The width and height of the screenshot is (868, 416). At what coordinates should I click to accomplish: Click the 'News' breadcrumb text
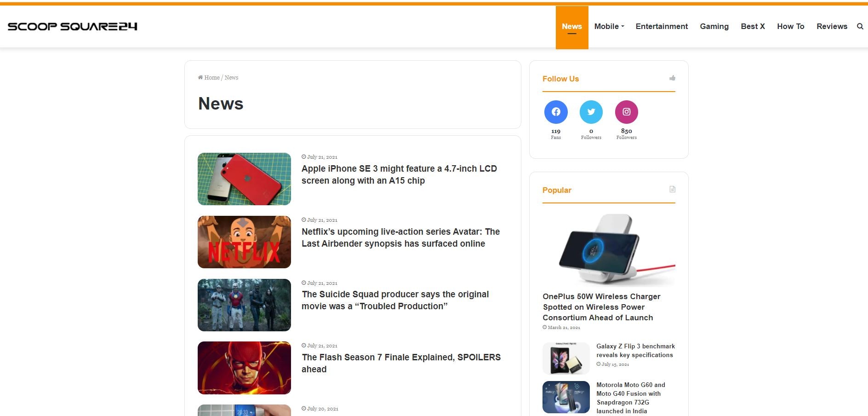[x=231, y=77]
